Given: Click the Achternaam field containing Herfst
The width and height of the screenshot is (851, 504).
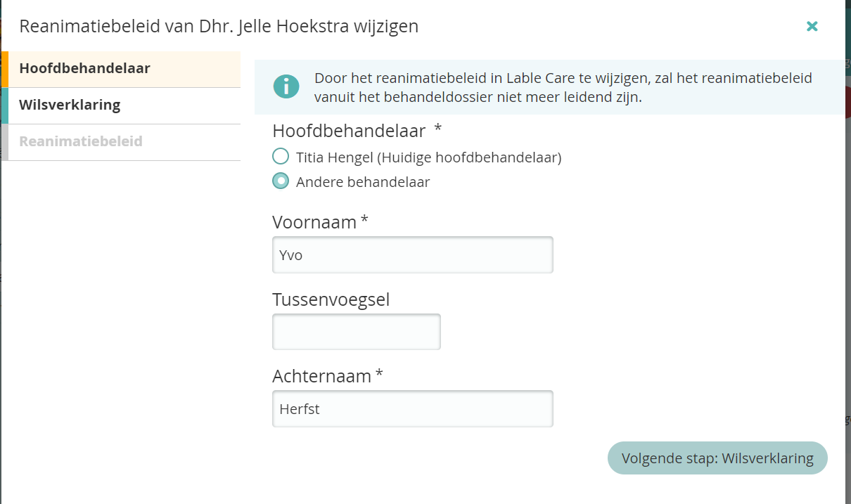Looking at the screenshot, I should pyautogui.click(x=412, y=408).
